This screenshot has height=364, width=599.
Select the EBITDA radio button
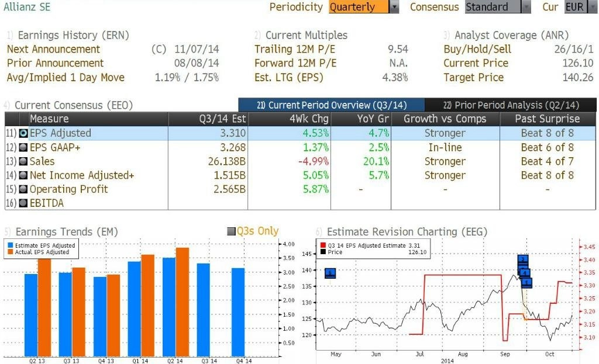pos(23,203)
